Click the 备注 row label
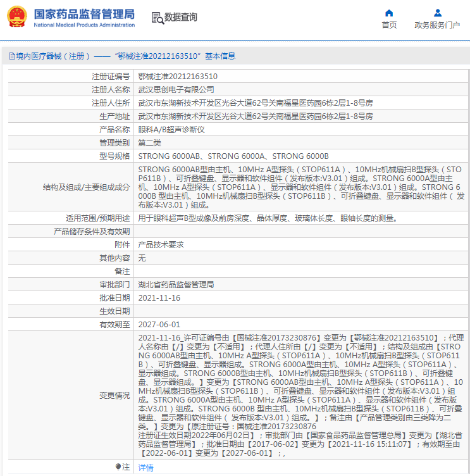The image size is (470, 476). pos(122,272)
